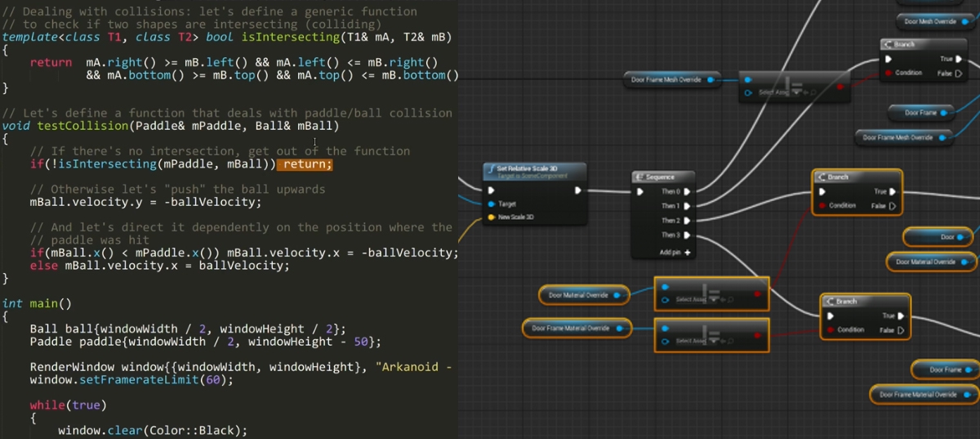Click window.setFramerateLimit(60) line in code editor

click(x=131, y=380)
